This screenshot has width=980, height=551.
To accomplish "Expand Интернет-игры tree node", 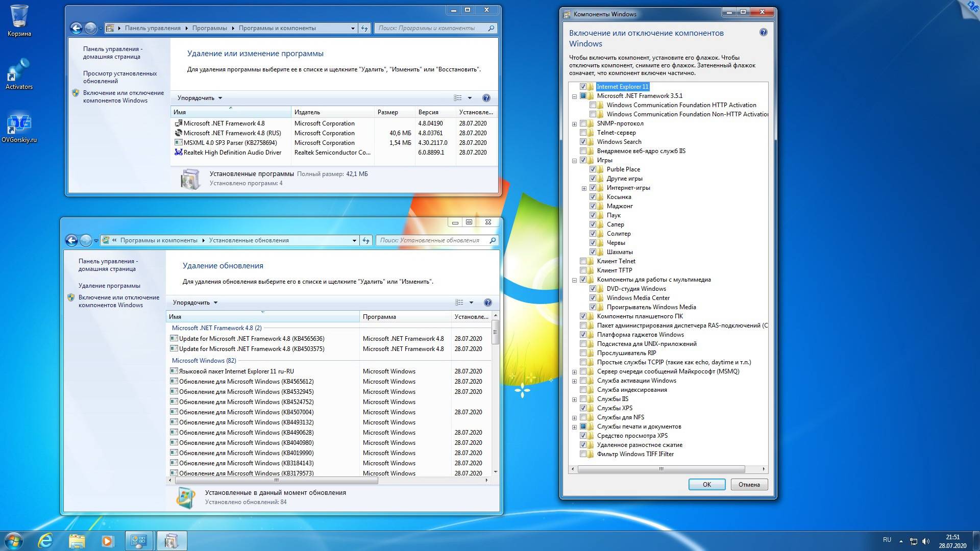I will pyautogui.click(x=584, y=188).
